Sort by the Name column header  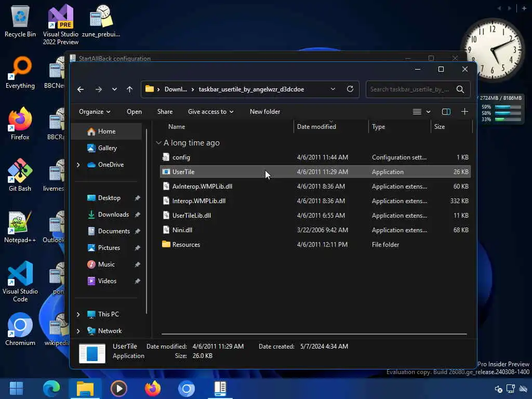177,127
